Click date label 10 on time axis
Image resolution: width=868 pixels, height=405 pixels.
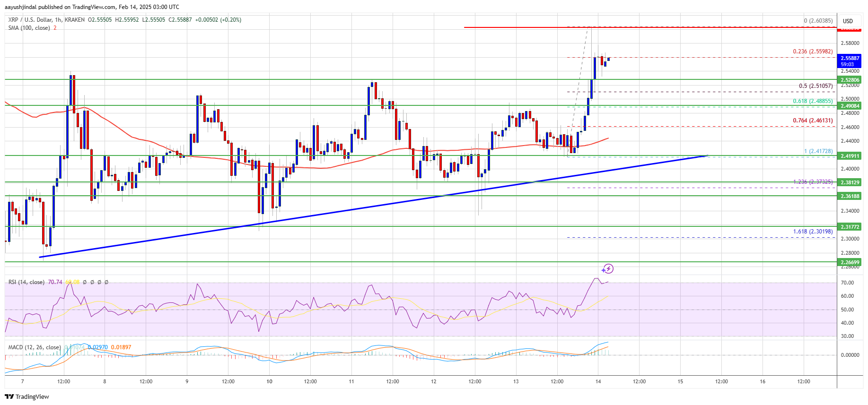click(x=269, y=381)
